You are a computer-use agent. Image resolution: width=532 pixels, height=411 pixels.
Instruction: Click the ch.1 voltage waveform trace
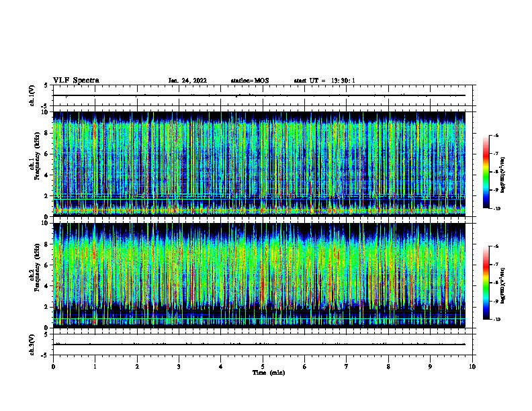point(259,95)
